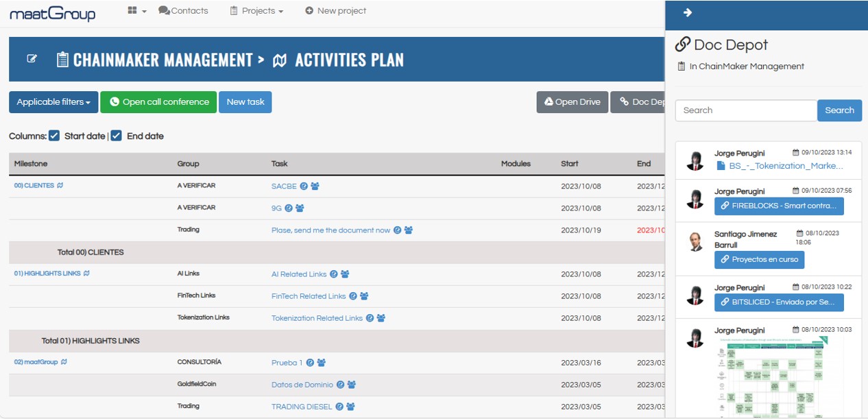Screen dimensions: 868x419
Task: Toggle the Start date column checkbox
Action: click(x=54, y=136)
